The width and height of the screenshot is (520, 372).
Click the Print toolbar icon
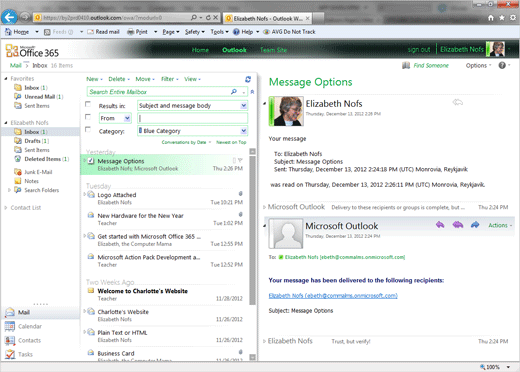131,32
